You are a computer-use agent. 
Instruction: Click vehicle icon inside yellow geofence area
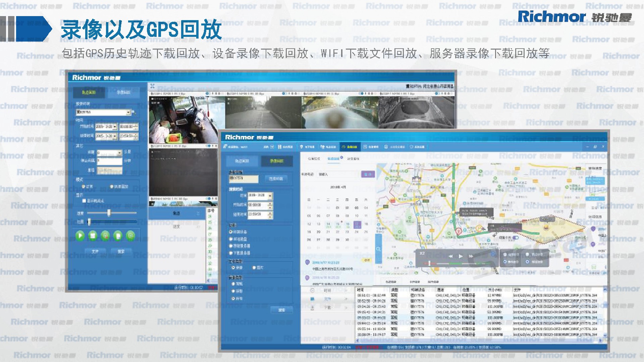point(546,228)
